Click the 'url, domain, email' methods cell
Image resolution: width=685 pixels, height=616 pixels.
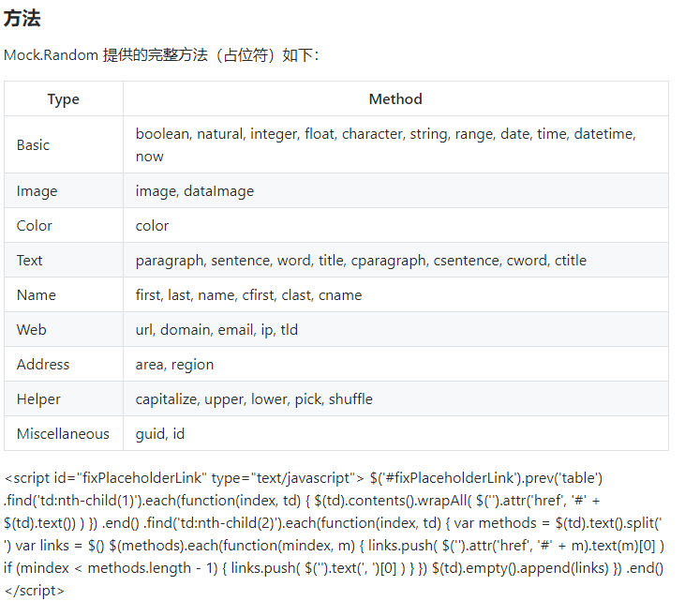(395, 329)
